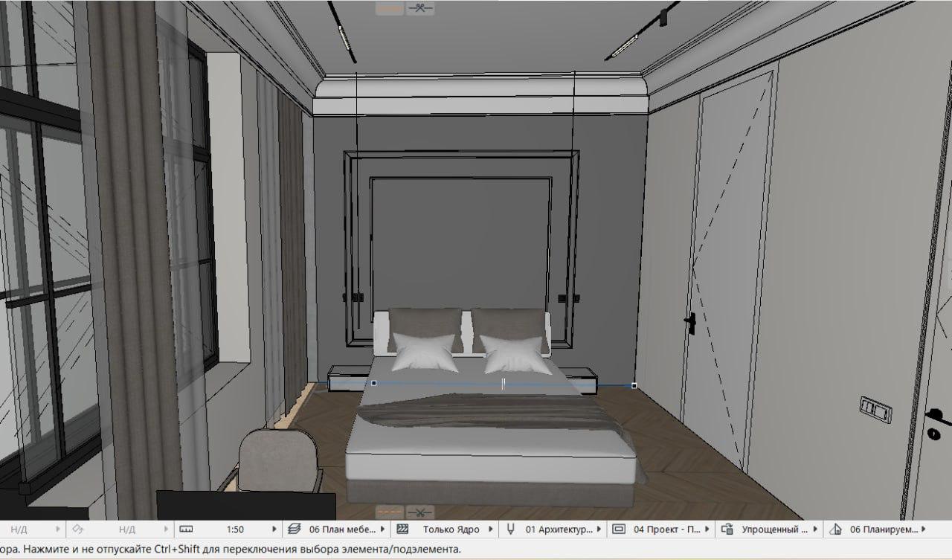Click the pen set icon near '01 Архитектур...'
Image resolution: width=952 pixels, height=560 pixels.
click(x=511, y=530)
